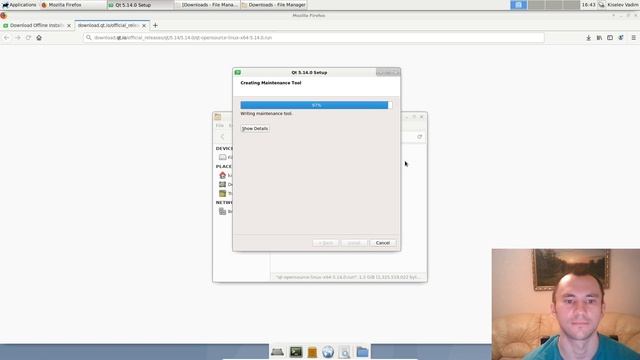Viewport: 640px width, 360px height.
Task: Select the Trash entry in File Manager places
Action: (225, 193)
